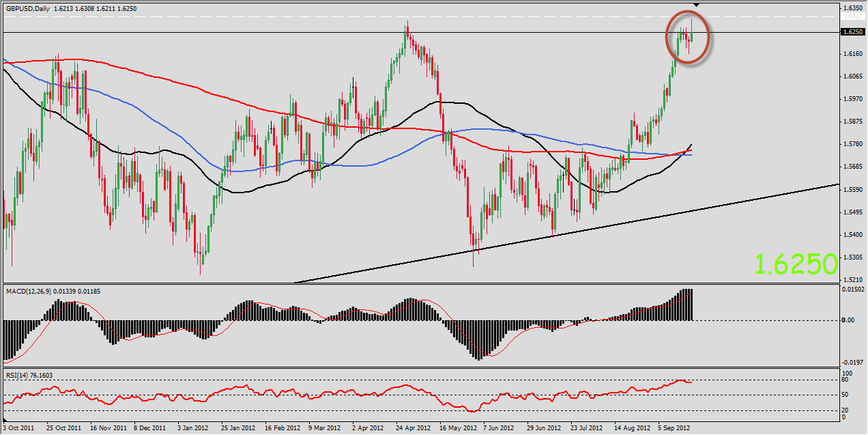Click the 24 Apr 2012 date label

click(413, 428)
